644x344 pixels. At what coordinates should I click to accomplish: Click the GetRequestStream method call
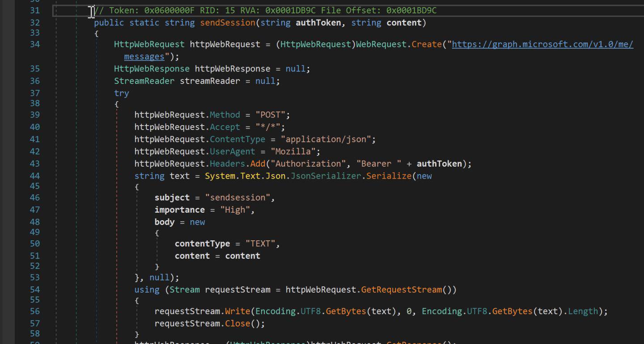tap(401, 290)
